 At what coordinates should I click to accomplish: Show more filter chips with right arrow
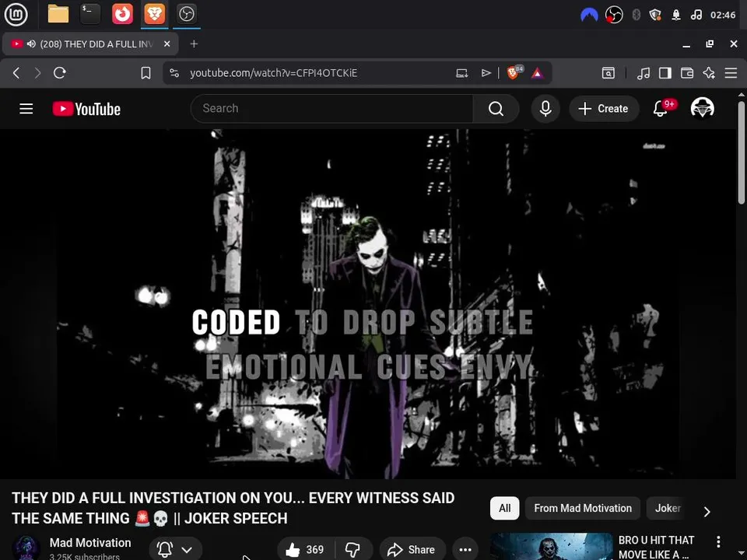coord(707,512)
